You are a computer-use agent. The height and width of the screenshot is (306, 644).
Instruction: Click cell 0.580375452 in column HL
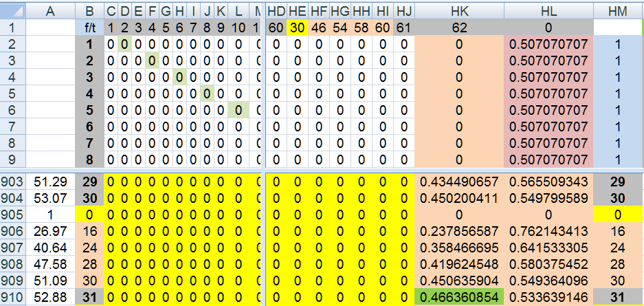(x=548, y=263)
